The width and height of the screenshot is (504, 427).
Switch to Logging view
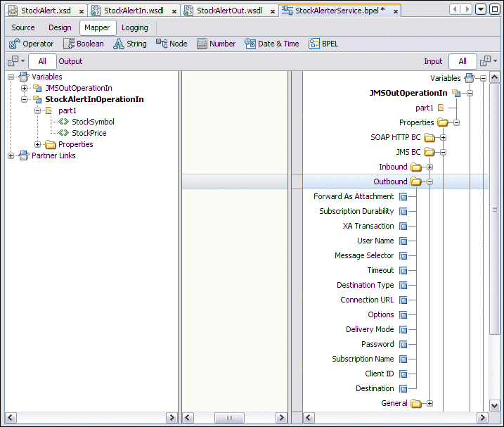[135, 27]
